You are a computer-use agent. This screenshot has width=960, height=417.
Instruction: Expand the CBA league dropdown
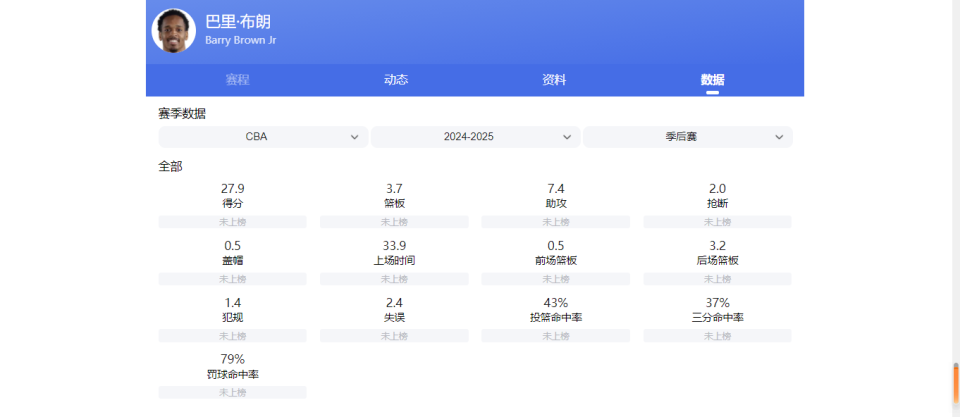pos(263,137)
